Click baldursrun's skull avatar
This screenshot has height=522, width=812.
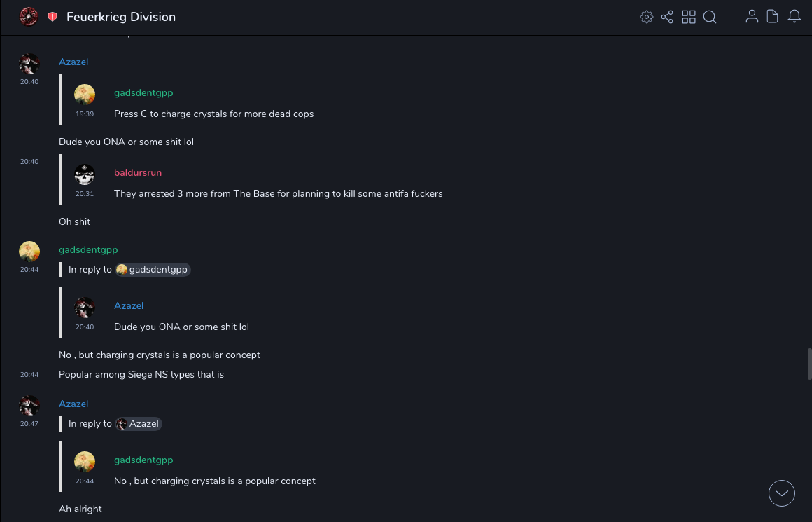pos(85,174)
